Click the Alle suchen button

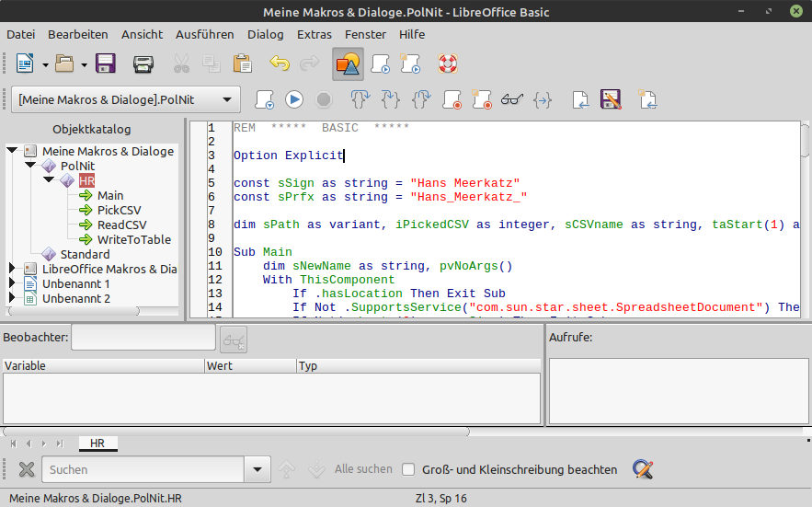[363, 469]
